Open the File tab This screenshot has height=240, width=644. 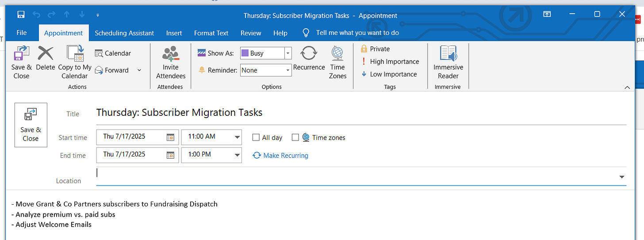21,33
